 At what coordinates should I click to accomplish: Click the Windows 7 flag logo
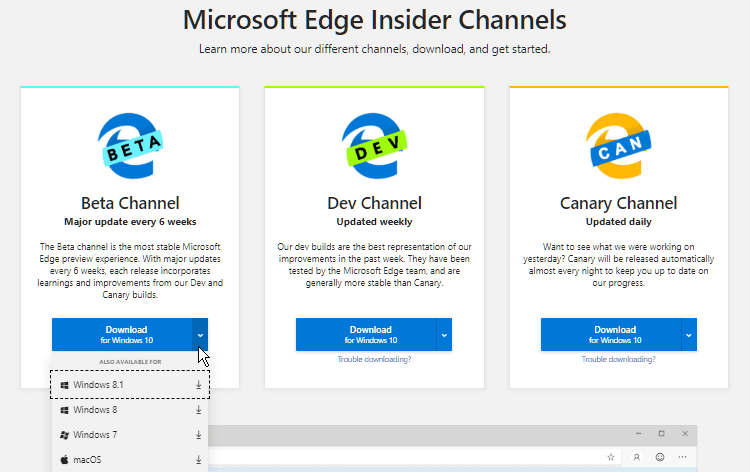[64, 435]
